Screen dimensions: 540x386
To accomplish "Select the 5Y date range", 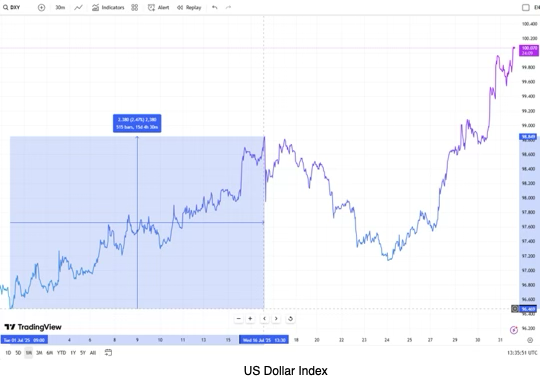I will pyautogui.click(x=83, y=353).
